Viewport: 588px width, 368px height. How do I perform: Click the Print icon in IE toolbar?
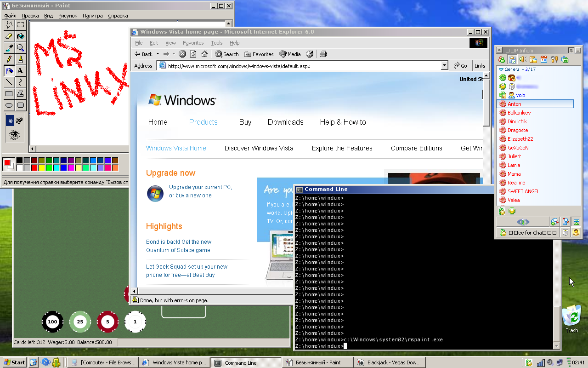[x=323, y=54]
